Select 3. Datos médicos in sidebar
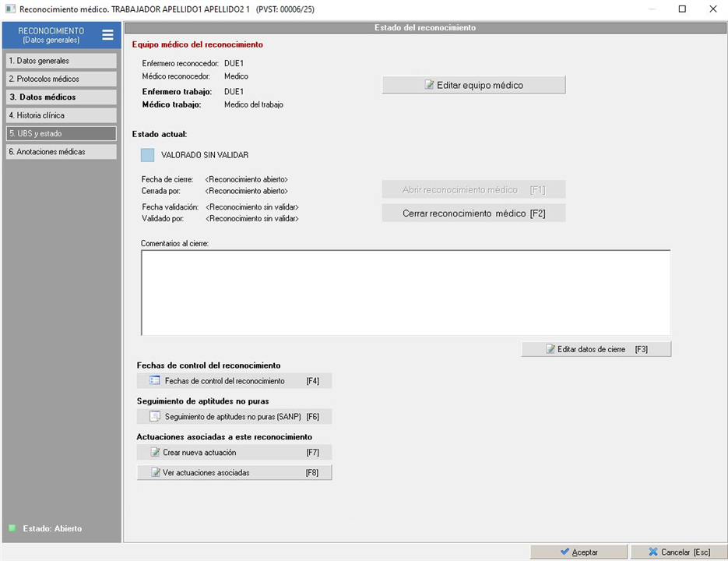Image resolution: width=728 pixels, height=561 pixels. point(61,97)
